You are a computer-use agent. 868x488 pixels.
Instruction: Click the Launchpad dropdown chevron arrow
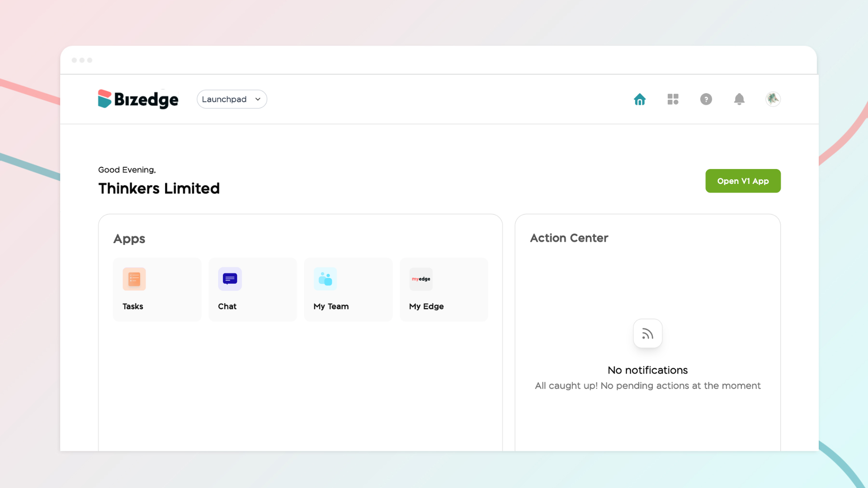tap(258, 99)
